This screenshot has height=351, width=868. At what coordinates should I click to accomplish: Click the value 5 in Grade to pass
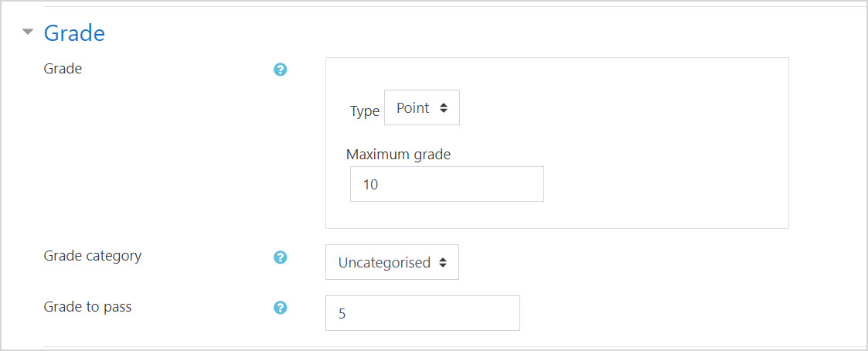pyautogui.click(x=342, y=314)
